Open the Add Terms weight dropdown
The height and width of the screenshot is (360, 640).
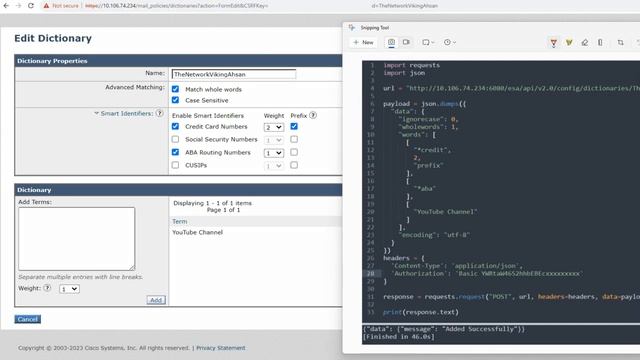[69, 289]
